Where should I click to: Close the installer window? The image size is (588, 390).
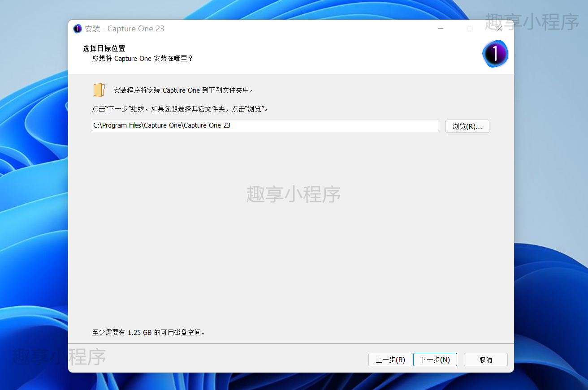pyautogui.click(x=499, y=29)
